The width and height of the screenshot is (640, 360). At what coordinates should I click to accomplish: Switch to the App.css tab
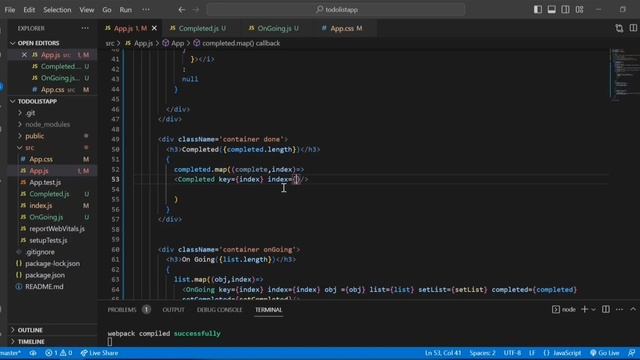pyautogui.click(x=342, y=28)
